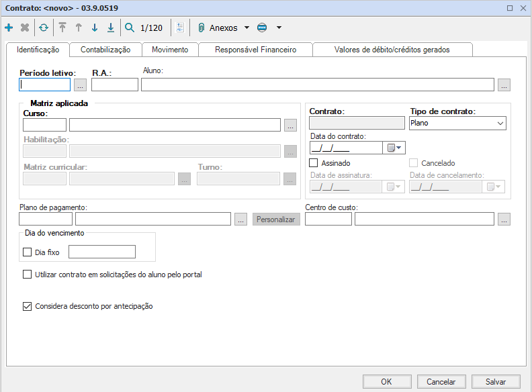Viewport: 532px width, 392px height.
Task: Go to next record with down arrow
Action: [95, 28]
